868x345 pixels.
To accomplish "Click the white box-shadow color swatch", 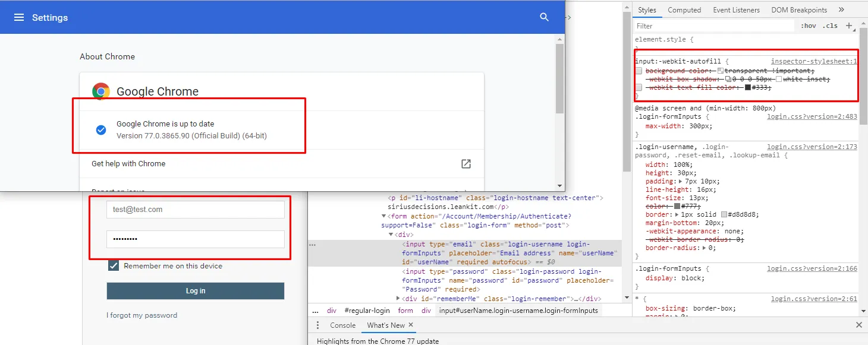I will click(x=779, y=79).
